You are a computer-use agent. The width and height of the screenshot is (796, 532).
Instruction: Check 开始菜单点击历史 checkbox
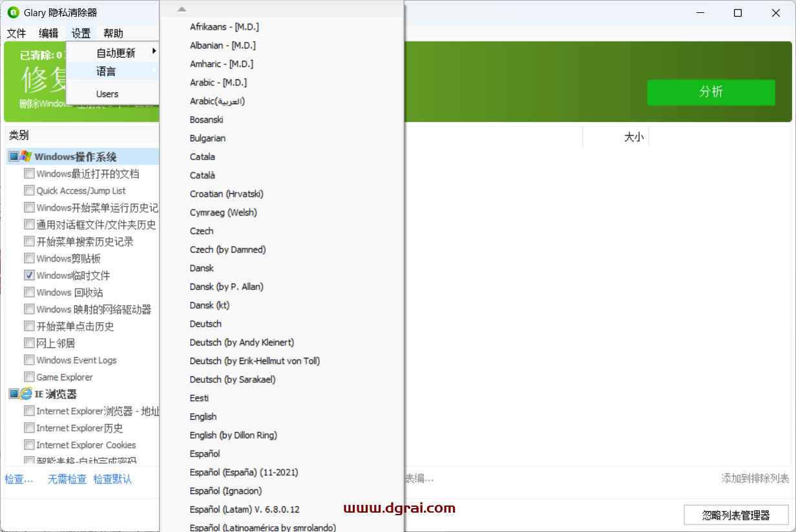point(29,326)
